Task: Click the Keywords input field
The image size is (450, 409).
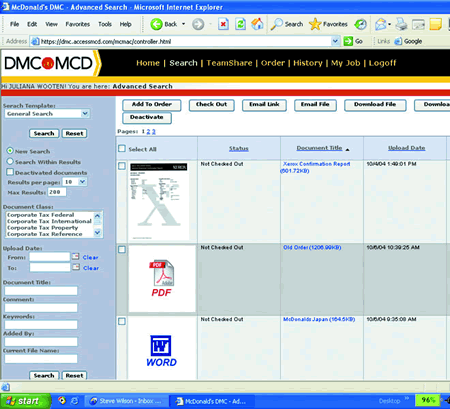Action: coord(41,325)
